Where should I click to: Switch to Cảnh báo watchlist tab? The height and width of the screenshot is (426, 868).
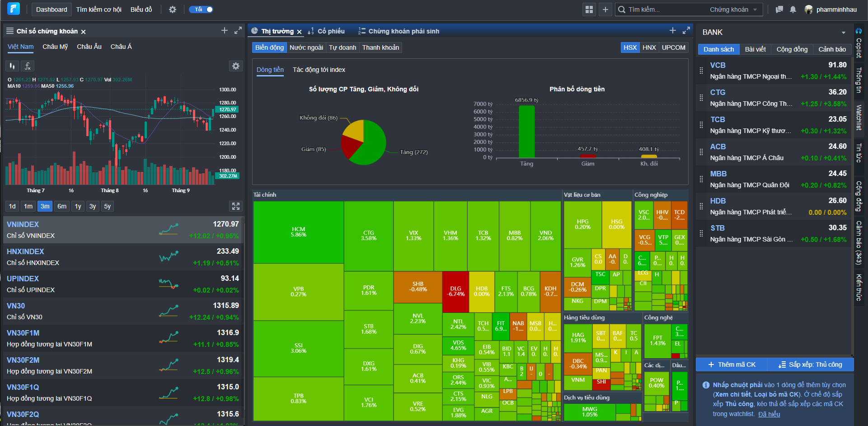[x=832, y=49]
